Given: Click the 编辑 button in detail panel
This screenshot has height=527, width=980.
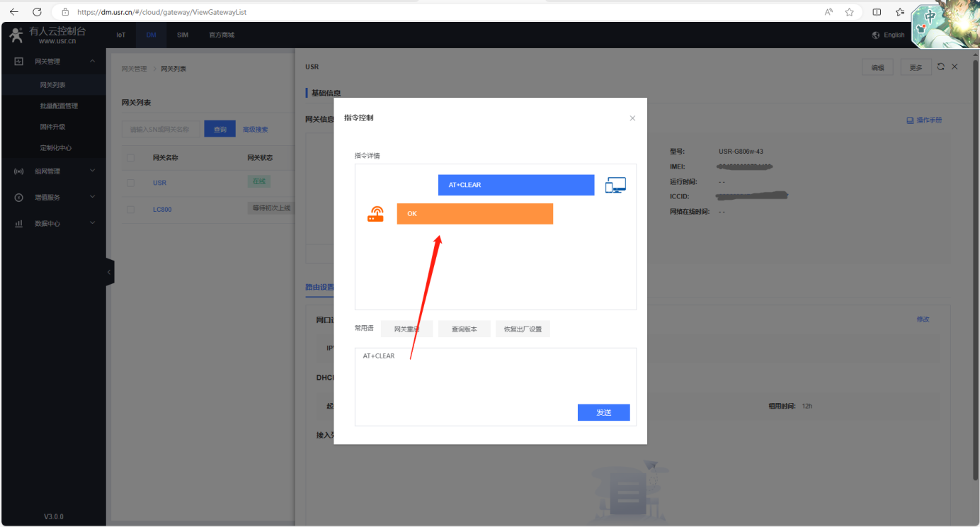Looking at the screenshot, I should pyautogui.click(x=877, y=67).
